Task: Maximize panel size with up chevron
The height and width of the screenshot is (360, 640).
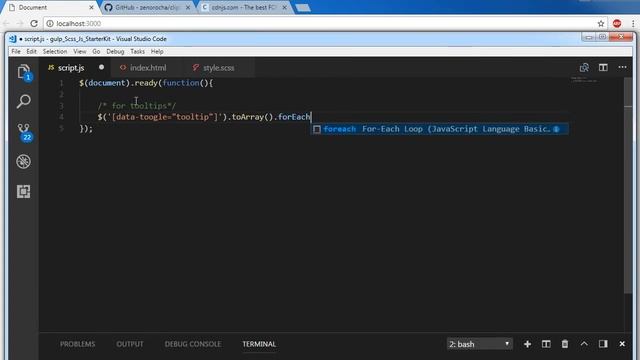Action: pyautogui.click(x=584, y=344)
